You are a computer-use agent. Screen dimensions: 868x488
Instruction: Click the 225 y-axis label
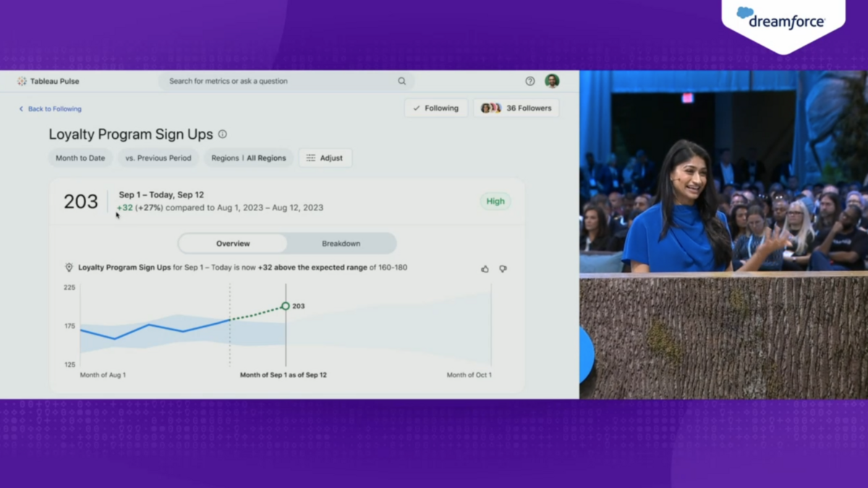click(69, 287)
